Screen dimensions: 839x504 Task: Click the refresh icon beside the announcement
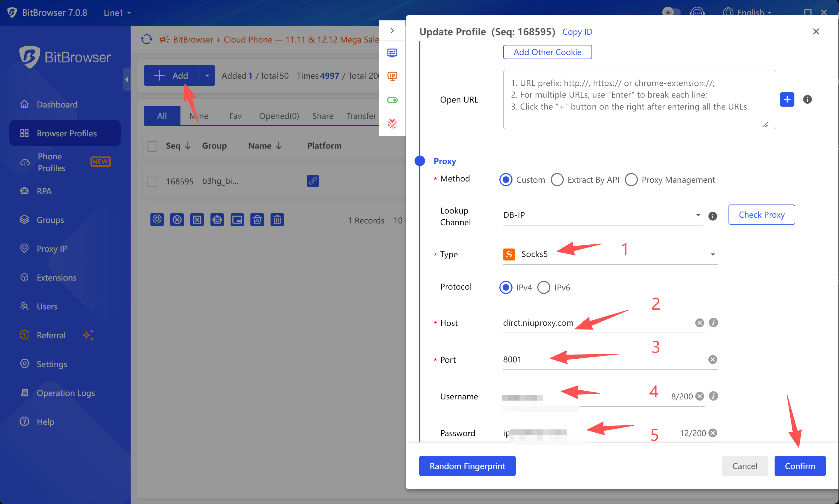point(146,39)
